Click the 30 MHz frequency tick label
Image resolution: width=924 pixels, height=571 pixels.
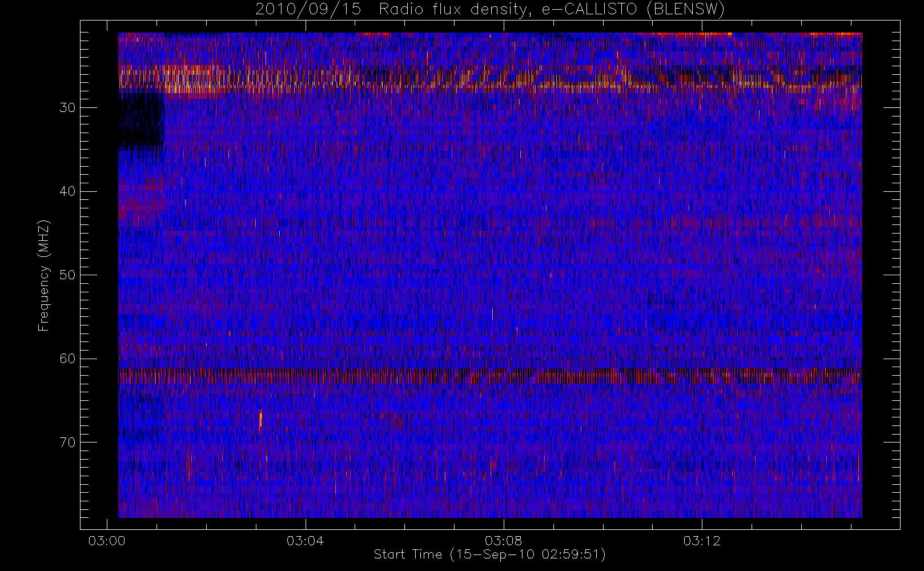[67, 108]
